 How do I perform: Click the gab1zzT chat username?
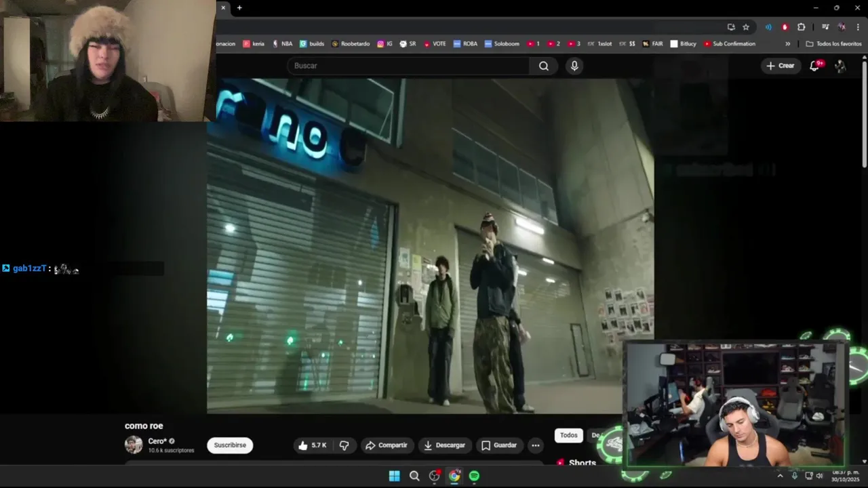[29, 268]
